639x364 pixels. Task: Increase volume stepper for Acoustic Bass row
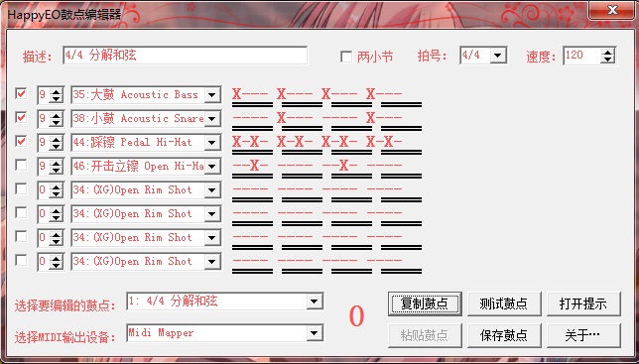point(57,92)
